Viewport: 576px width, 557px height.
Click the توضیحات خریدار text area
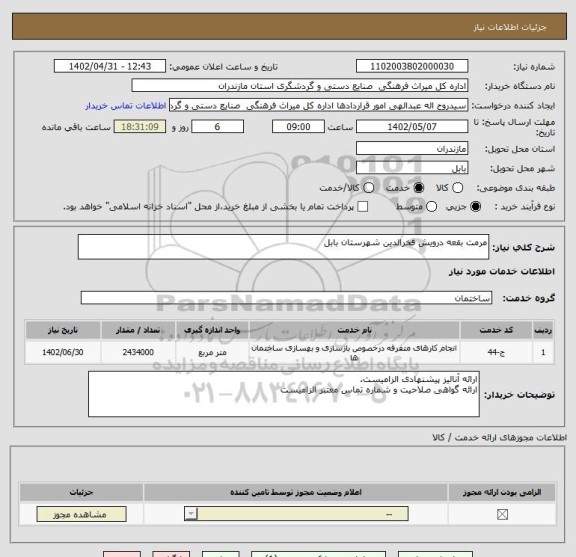coord(284,394)
